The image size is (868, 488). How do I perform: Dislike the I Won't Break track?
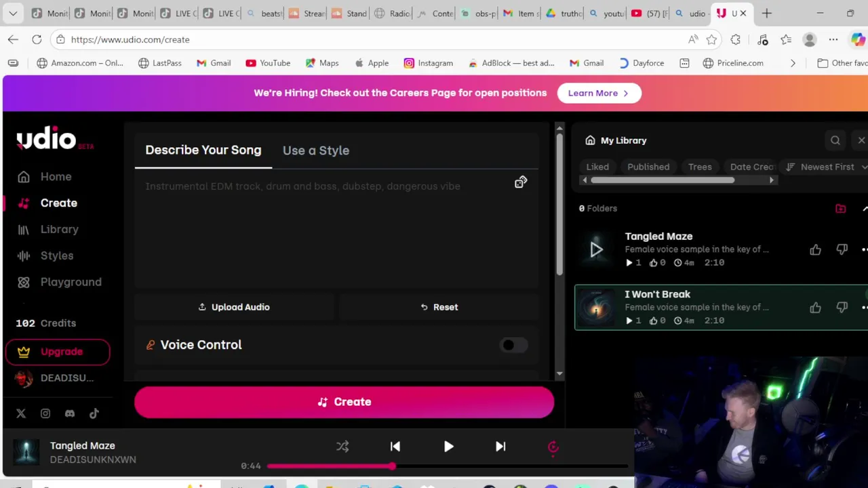pos(842,308)
